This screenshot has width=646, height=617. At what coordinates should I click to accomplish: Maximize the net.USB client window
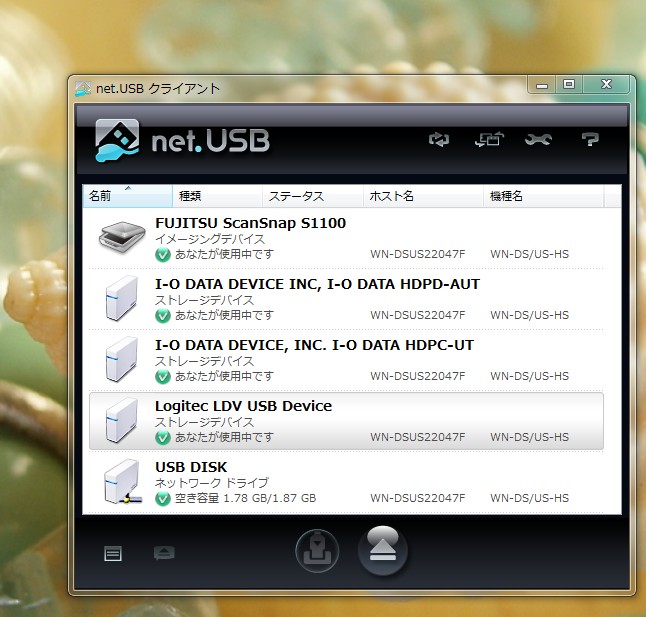[x=569, y=84]
